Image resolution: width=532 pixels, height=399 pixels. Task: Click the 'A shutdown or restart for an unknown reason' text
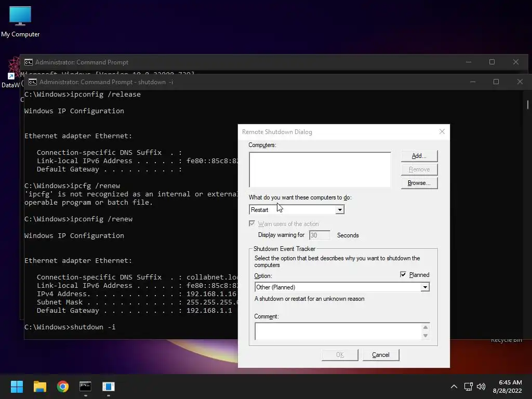pos(310,299)
